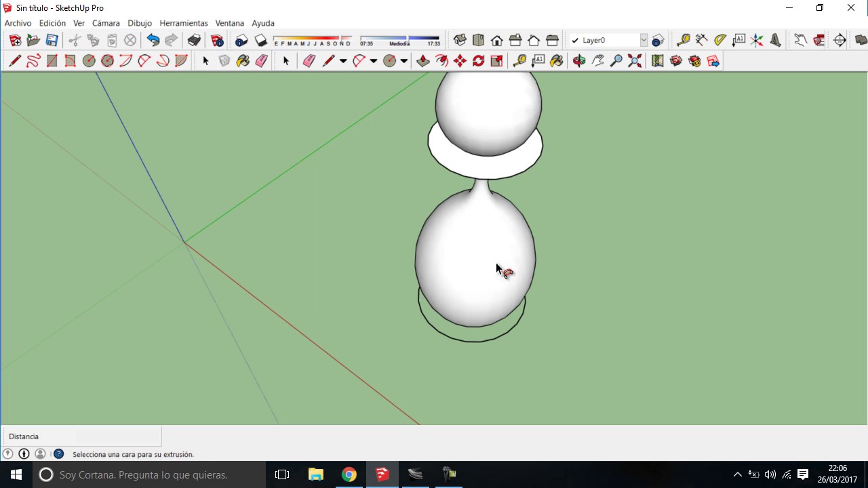The height and width of the screenshot is (488, 868).
Task: Select the Move tool
Action: (460, 61)
